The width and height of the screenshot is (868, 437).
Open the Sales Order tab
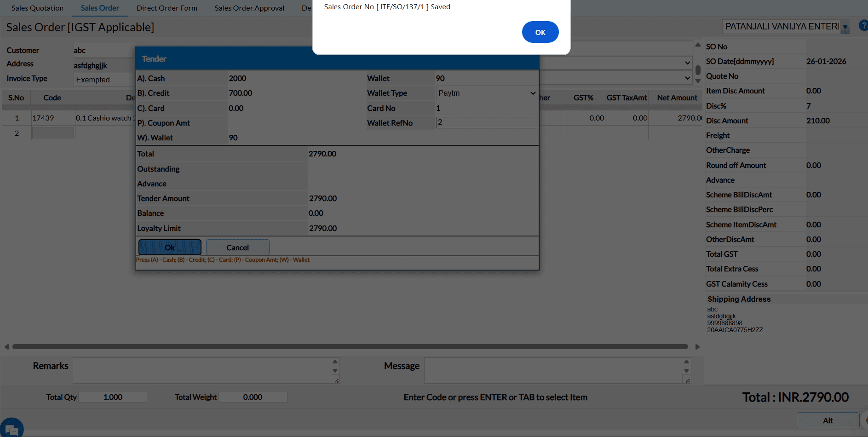point(100,8)
